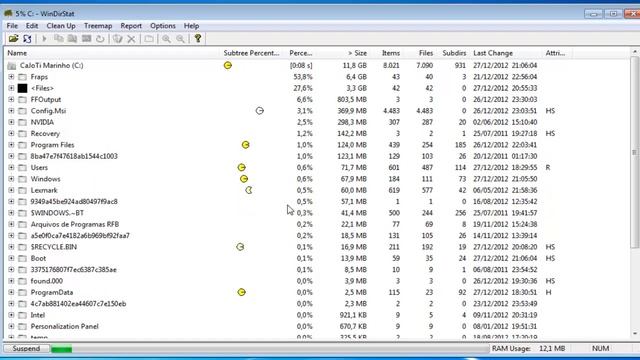
Task: Click the Refresh All toolbar icon
Action: 27,39
